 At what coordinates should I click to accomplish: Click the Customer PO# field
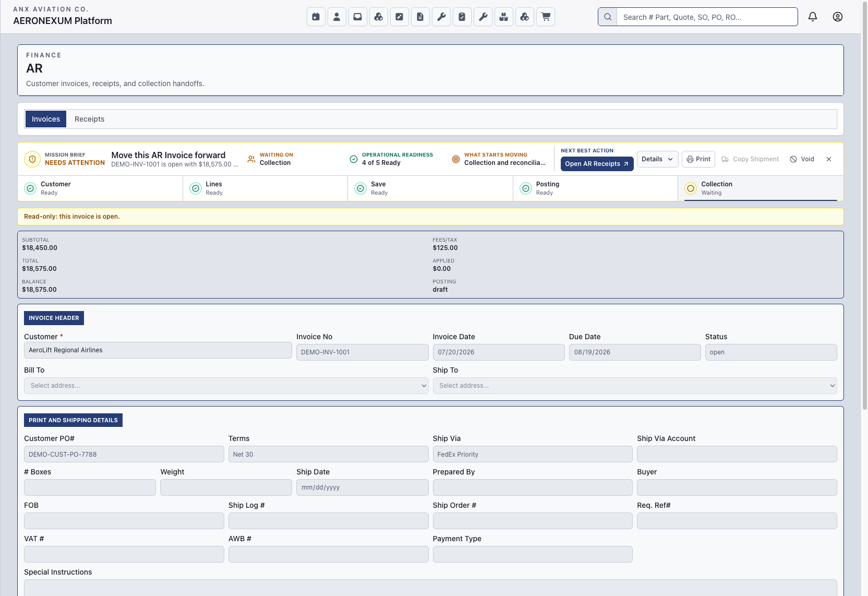pyautogui.click(x=124, y=454)
